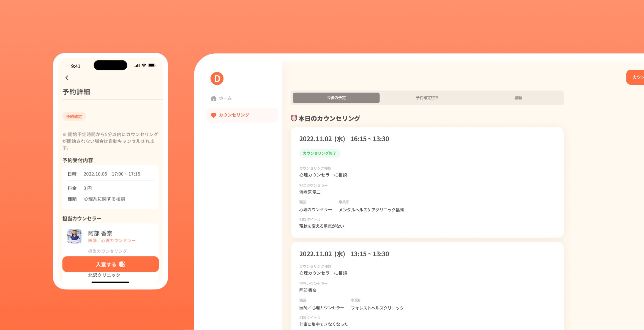Tap the Wi-Fi icon in phone status bar
Image resolution: width=644 pixels, height=330 pixels.
(144, 65)
